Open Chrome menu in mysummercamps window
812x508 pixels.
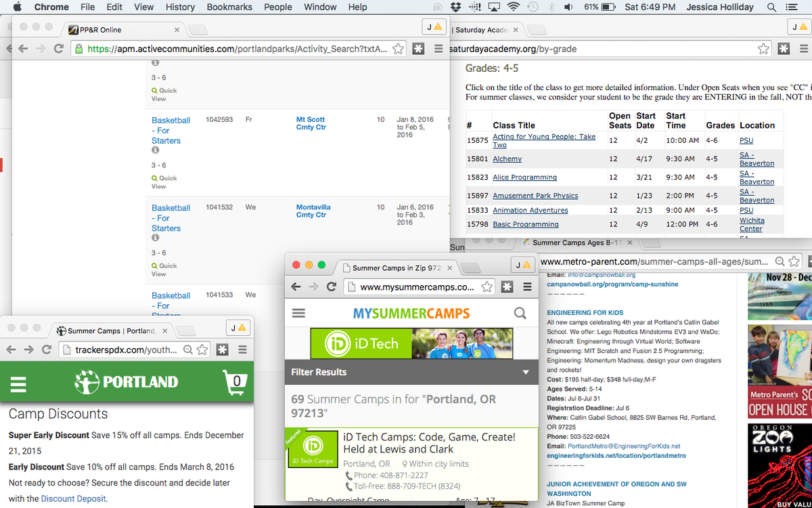pyautogui.click(x=527, y=287)
